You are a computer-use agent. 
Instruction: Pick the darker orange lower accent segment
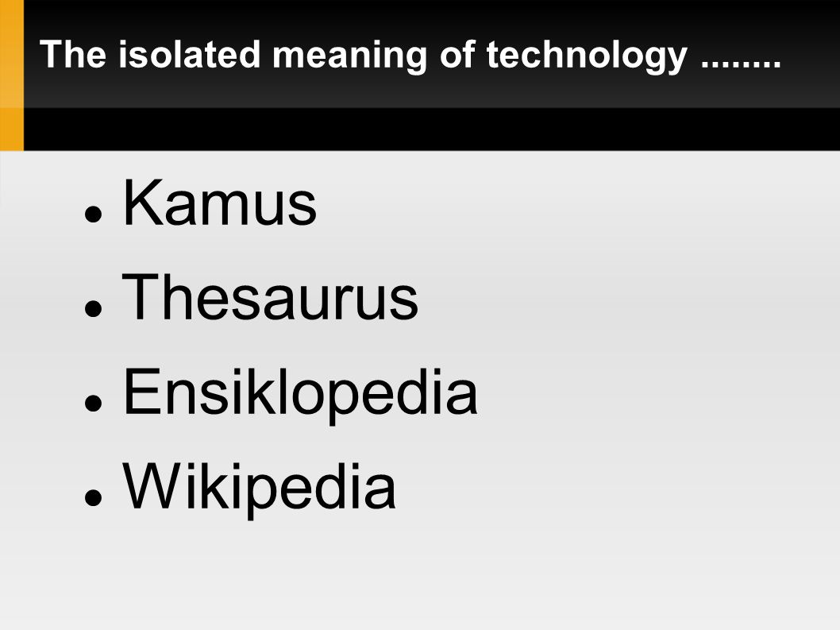[x=12, y=129]
